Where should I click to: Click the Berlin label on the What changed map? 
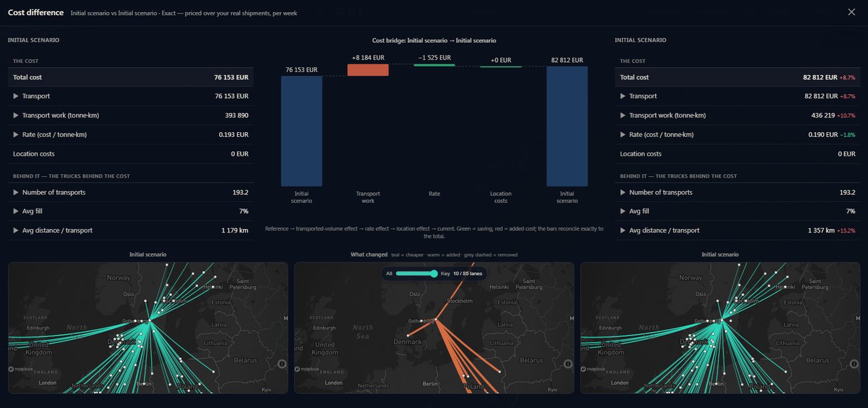tap(430, 384)
